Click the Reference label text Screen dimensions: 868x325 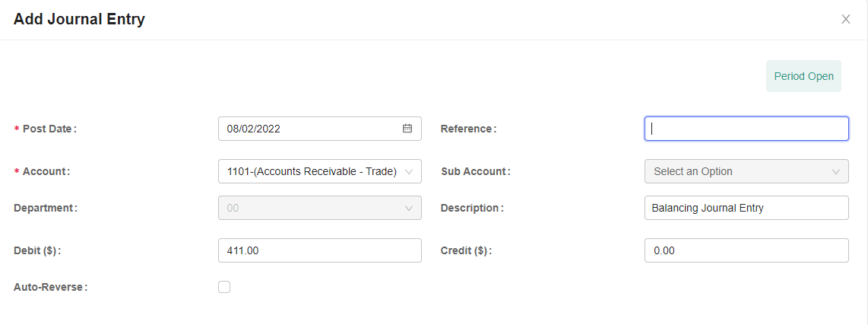pos(468,129)
